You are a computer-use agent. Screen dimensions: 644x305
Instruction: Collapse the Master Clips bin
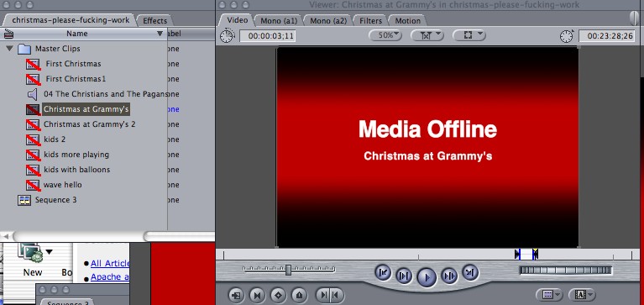tap(10, 49)
